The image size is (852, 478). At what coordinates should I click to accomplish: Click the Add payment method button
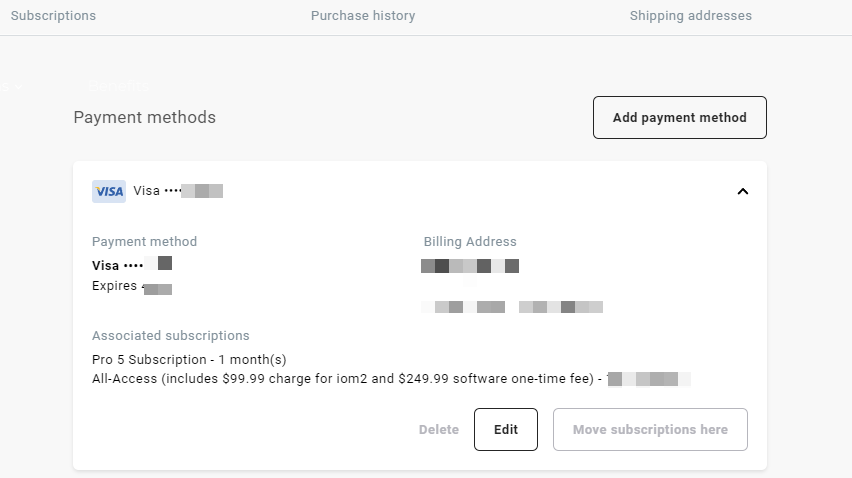pos(680,117)
